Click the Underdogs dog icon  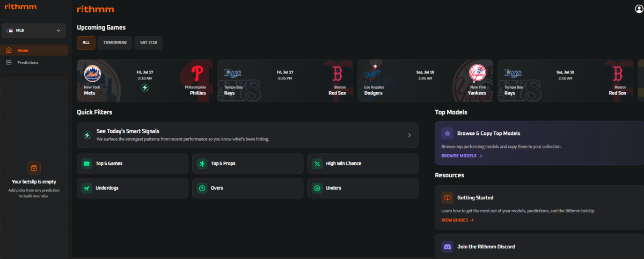tap(86, 188)
